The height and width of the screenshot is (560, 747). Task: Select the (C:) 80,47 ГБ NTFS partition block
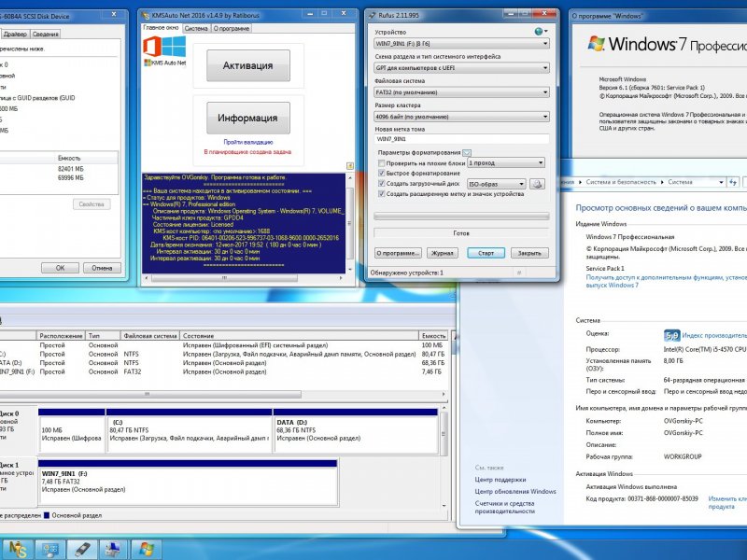190,431
